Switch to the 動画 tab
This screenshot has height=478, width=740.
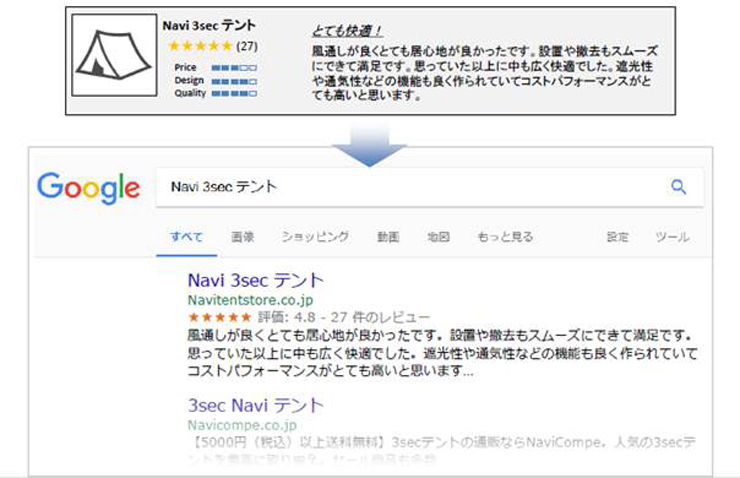coord(388,237)
